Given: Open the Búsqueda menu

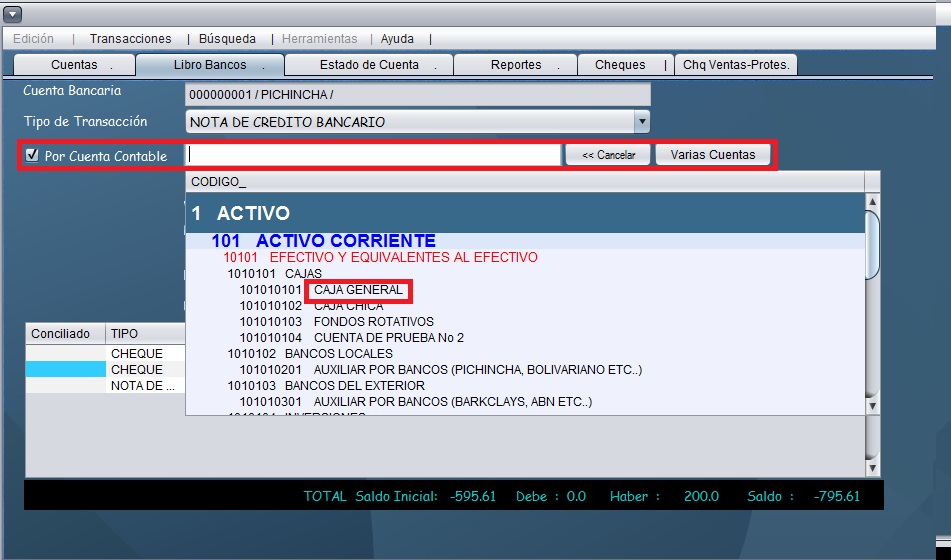Looking at the screenshot, I should click(227, 39).
